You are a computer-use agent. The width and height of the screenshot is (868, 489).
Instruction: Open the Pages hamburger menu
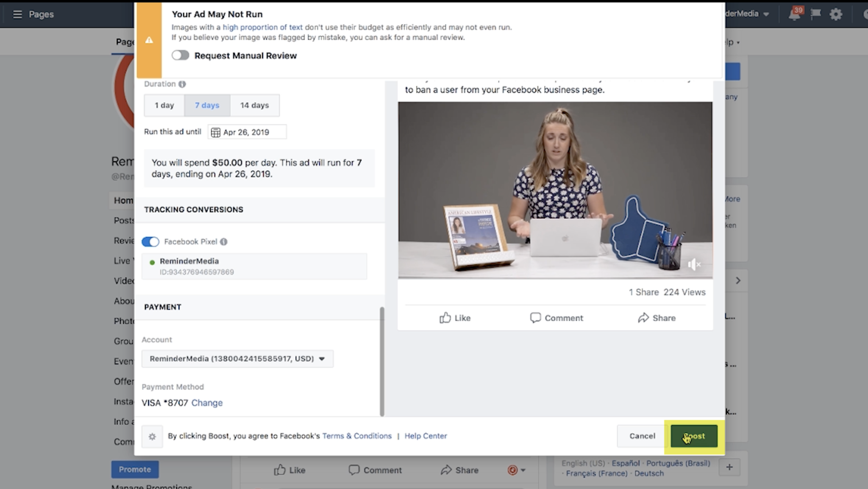click(x=17, y=14)
